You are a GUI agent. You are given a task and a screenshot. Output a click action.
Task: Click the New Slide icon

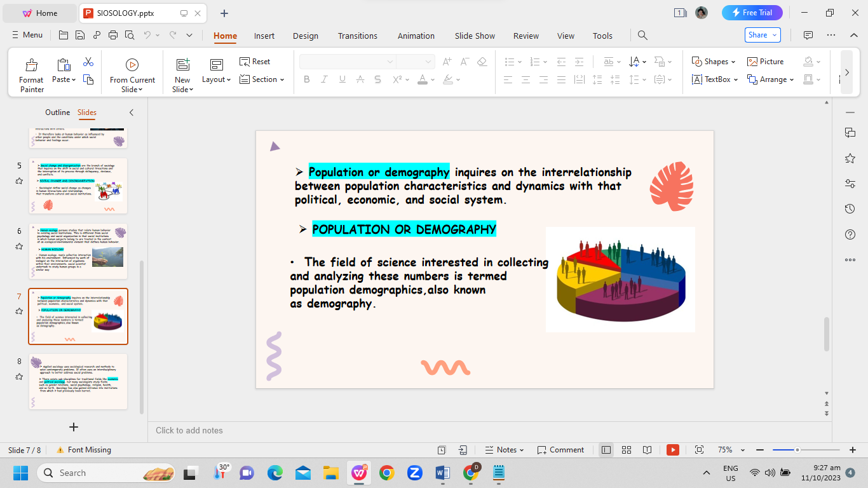click(x=183, y=65)
